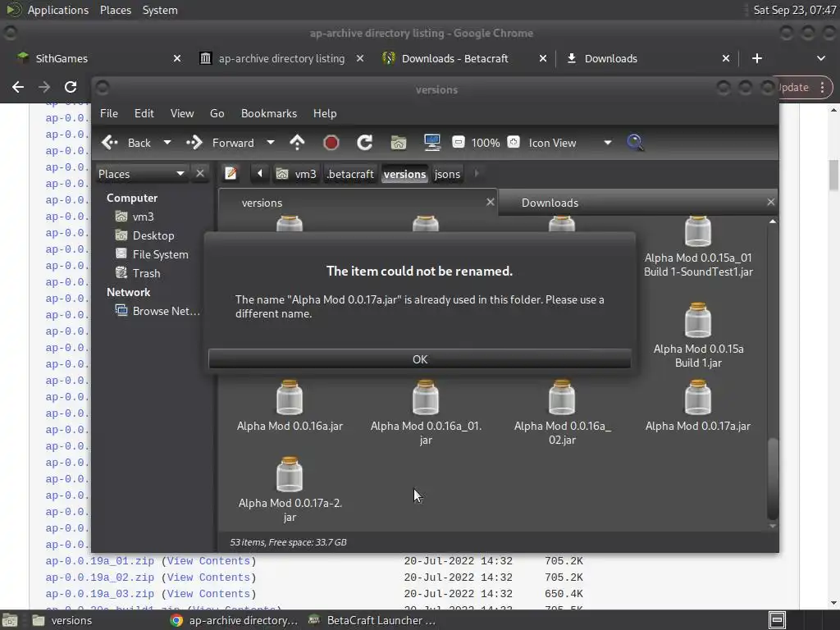Close the versions file manager tab

click(x=490, y=202)
